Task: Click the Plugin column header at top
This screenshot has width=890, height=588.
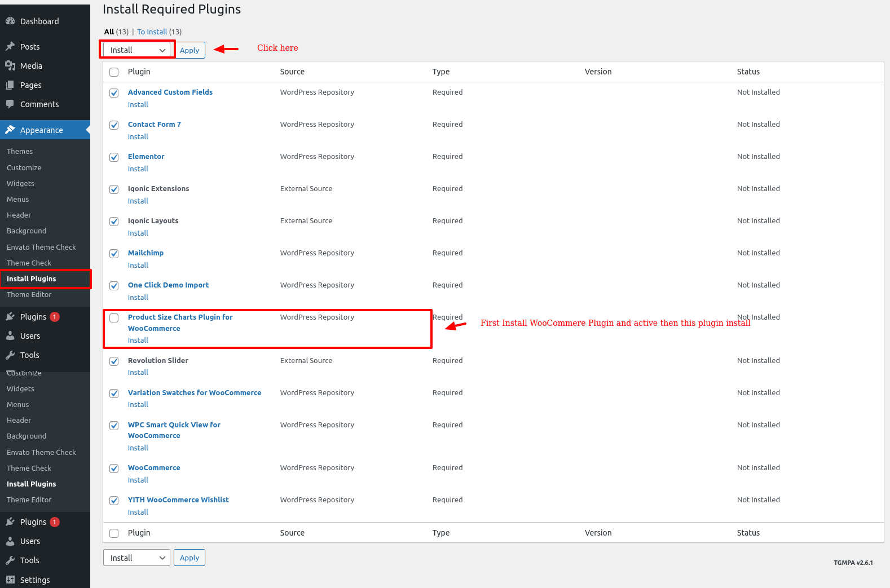Action: (139, 72)
